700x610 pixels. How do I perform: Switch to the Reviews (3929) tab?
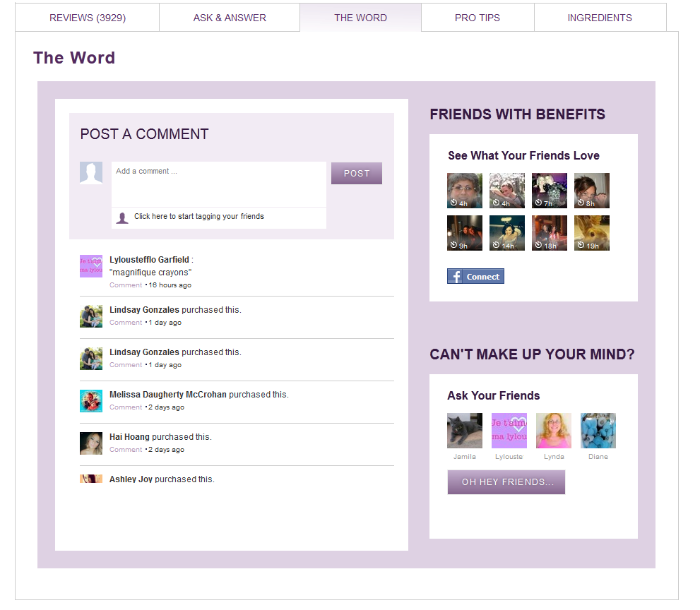pyautogui.click(x=88, y=18)
